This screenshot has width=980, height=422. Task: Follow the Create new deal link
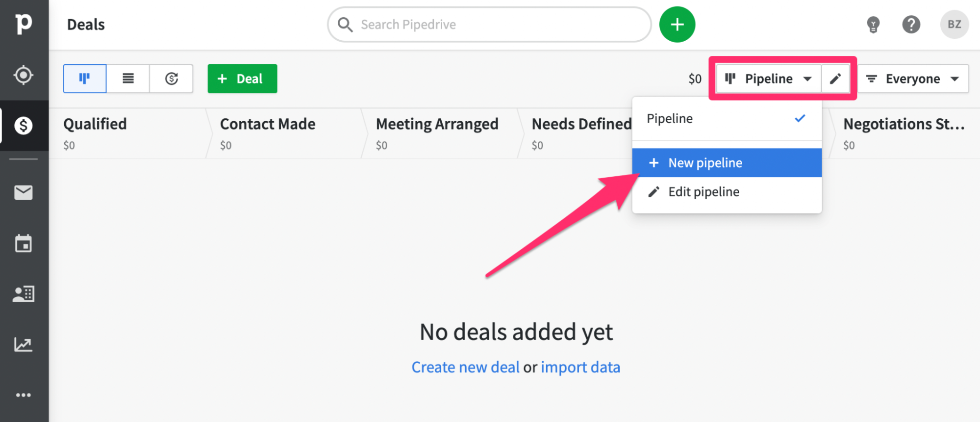(465, 367)
